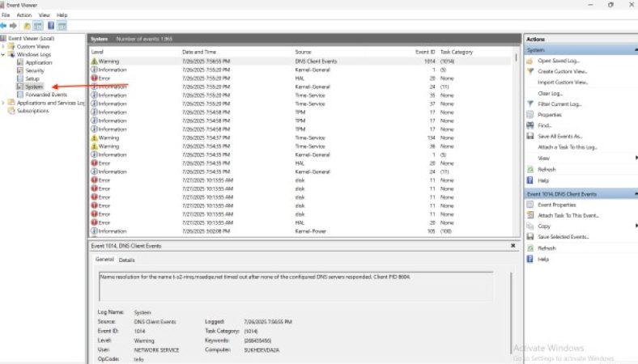Sort by the Event ID column header
The height and width of the screenshot is (364, 638).
pyautogui.click(x=425, y=52)
